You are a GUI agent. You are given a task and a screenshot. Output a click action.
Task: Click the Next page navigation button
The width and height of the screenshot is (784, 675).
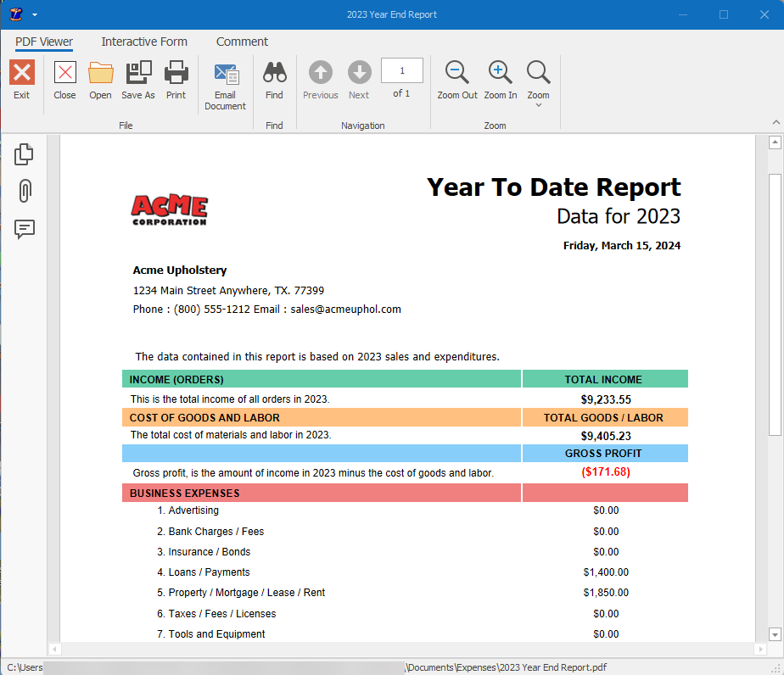point(359,72)
